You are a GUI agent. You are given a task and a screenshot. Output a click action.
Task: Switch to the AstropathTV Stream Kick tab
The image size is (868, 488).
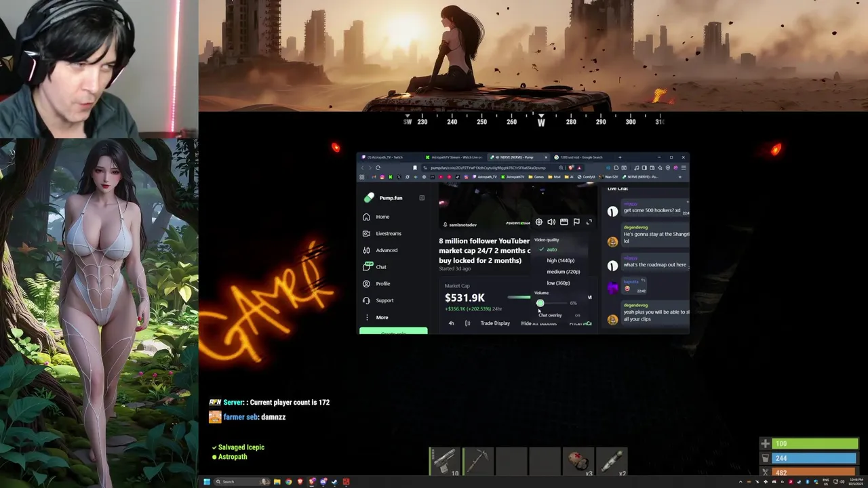click(453, 157)
